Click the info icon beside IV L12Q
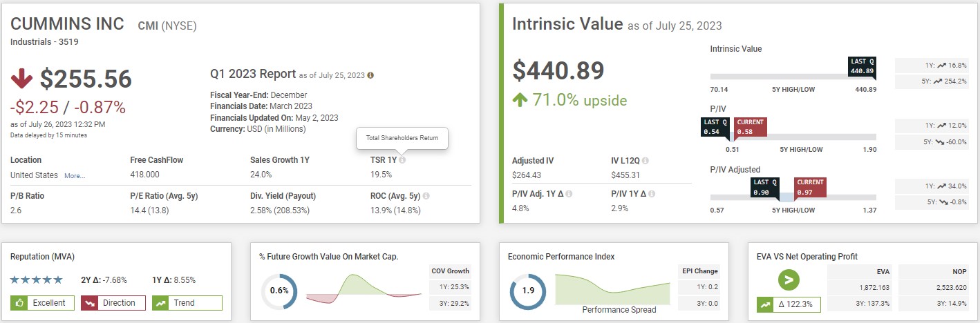This screenshot has width=980, height=323. click(x=646, y=161)
